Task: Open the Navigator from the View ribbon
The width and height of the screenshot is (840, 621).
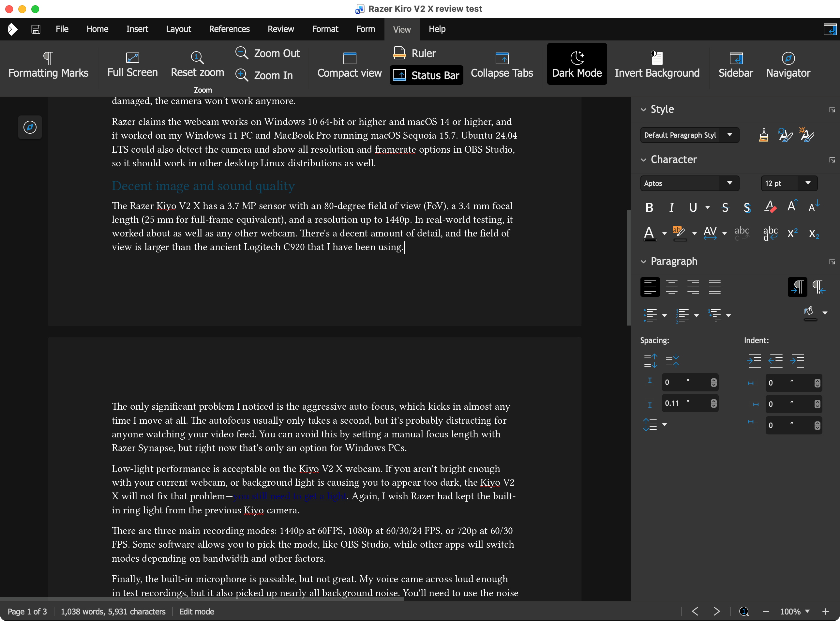Action: coord(788,64)
